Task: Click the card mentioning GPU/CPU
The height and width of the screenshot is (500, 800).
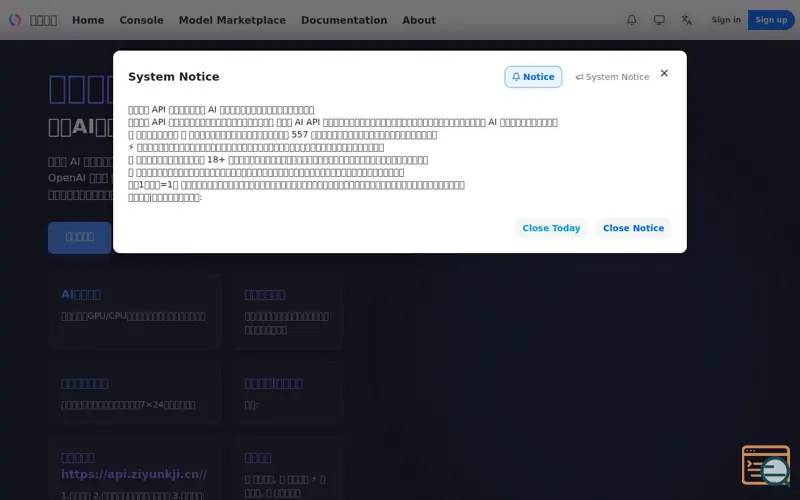Action: pyautogui.click(x=135, y=312)
